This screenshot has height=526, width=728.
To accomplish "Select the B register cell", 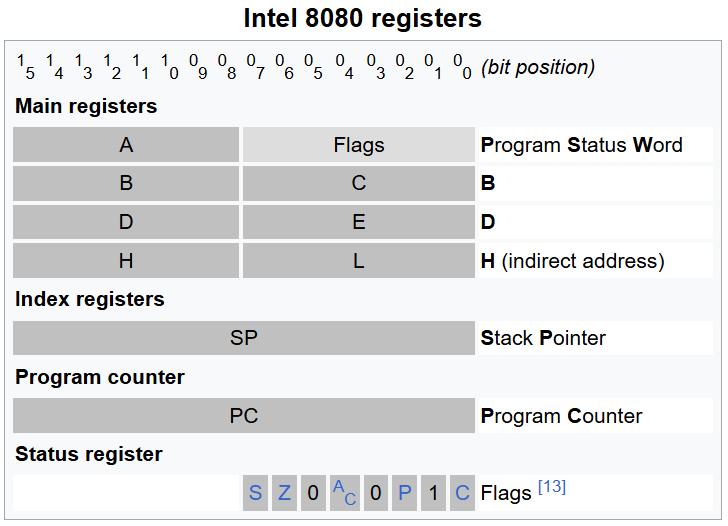I will click(126, 184).
